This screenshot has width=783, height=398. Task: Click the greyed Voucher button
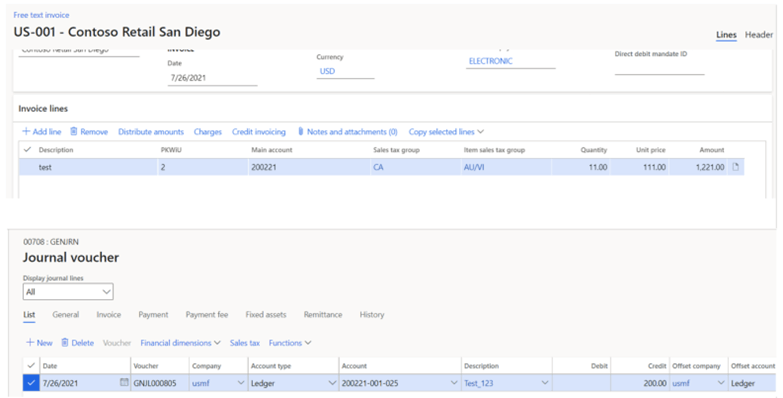click(117, 343)
